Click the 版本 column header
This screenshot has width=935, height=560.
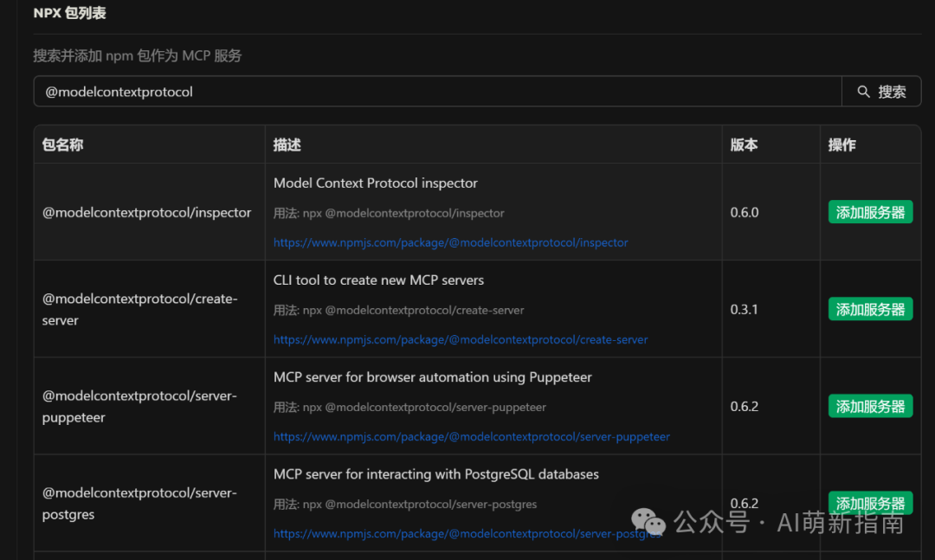coord(745,145)
